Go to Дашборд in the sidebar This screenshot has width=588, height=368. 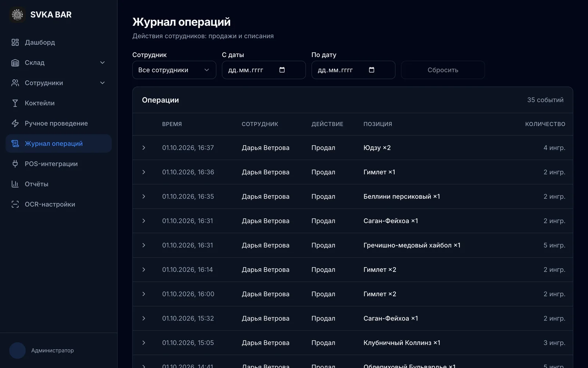click(x=58, y=42)
